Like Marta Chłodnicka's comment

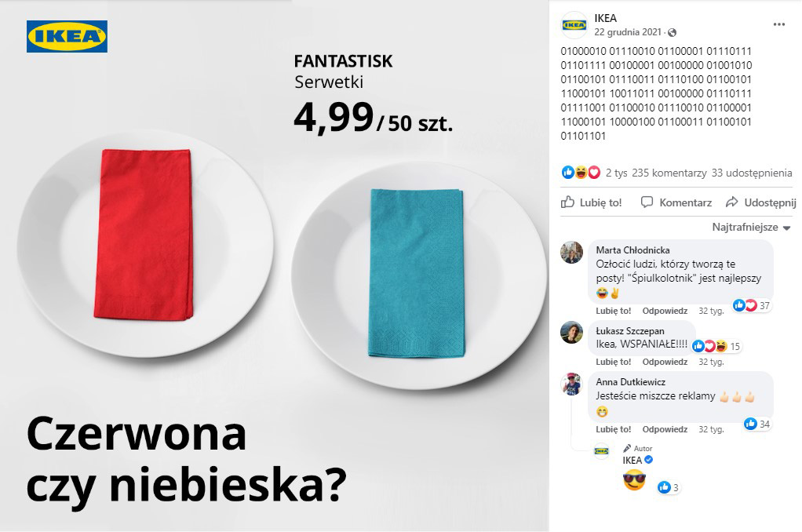click(x=613, y=311)
